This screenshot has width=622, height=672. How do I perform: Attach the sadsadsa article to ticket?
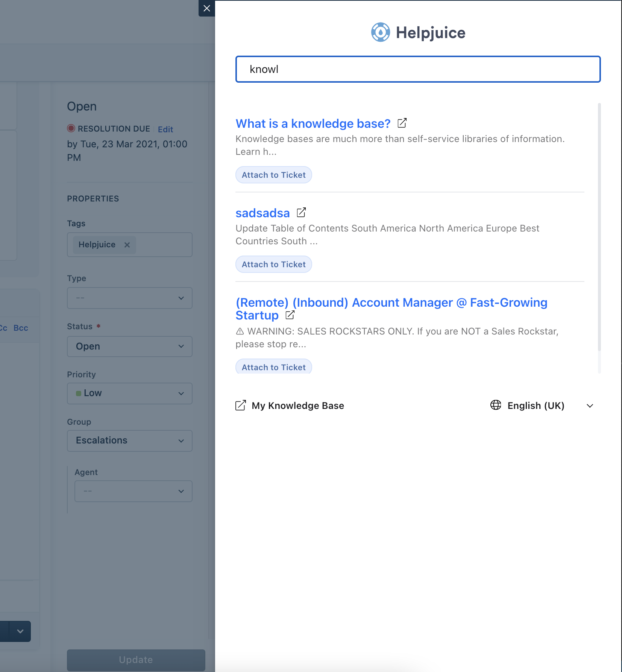point(273,264)
